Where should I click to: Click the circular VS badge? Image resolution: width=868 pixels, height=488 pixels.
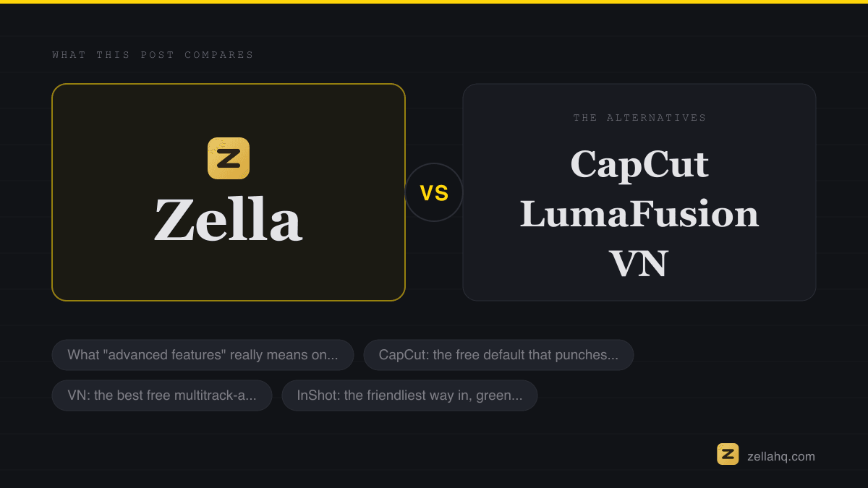pyautogui.click(x=434, y=192)
